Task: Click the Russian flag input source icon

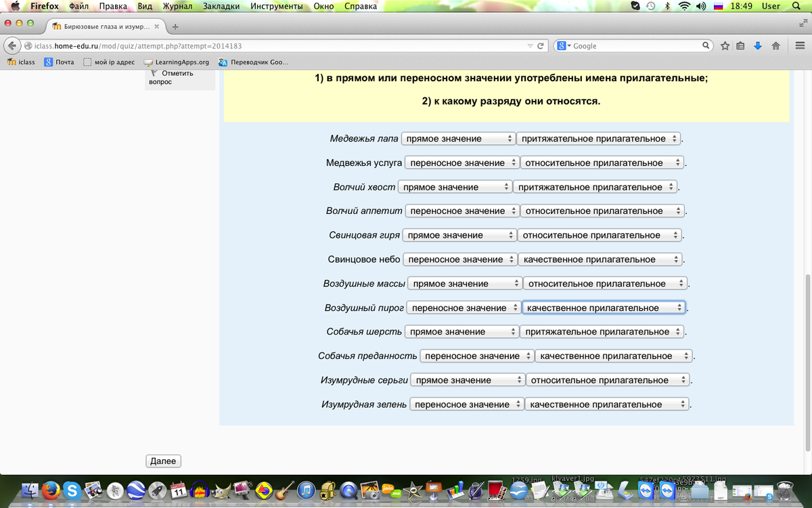Action: click(719, 6)
